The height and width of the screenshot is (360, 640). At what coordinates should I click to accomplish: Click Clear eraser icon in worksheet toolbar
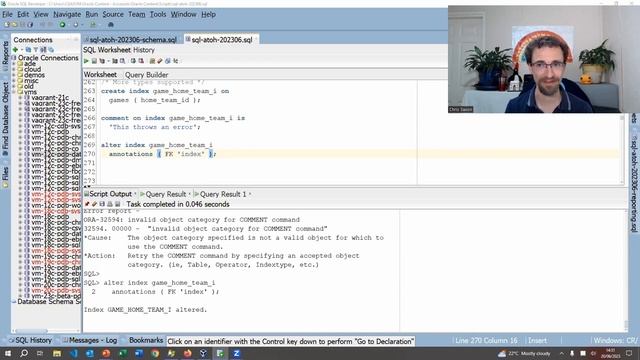click(x=160, y=61)
